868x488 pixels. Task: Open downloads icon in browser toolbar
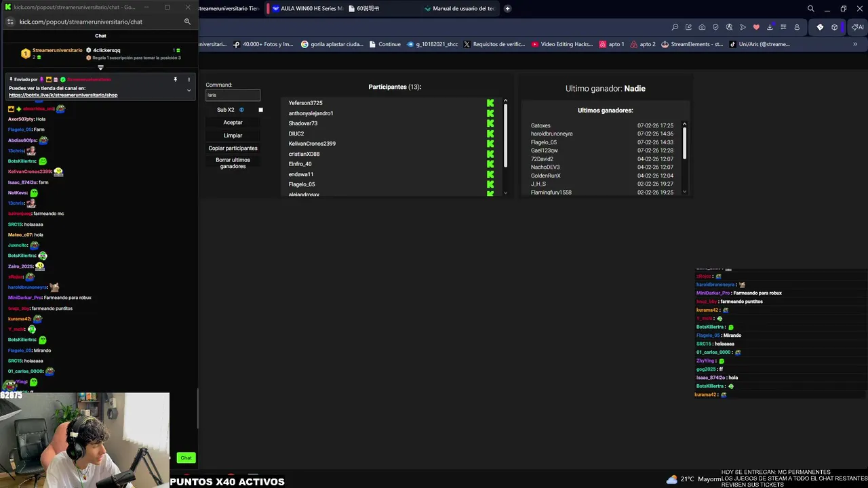coord(770,27)
